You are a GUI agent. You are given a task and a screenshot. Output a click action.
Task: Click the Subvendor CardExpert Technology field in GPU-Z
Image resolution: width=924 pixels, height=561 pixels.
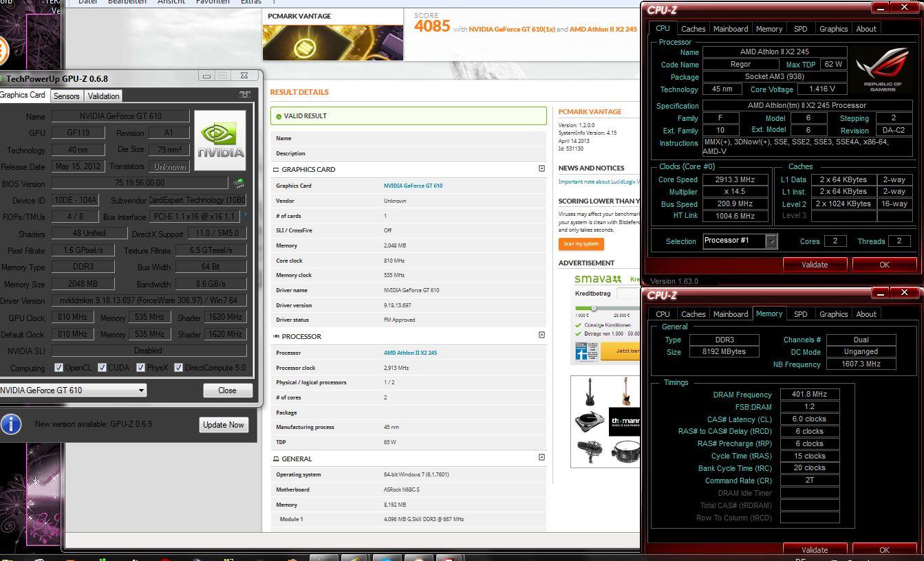tap(197, 200)
